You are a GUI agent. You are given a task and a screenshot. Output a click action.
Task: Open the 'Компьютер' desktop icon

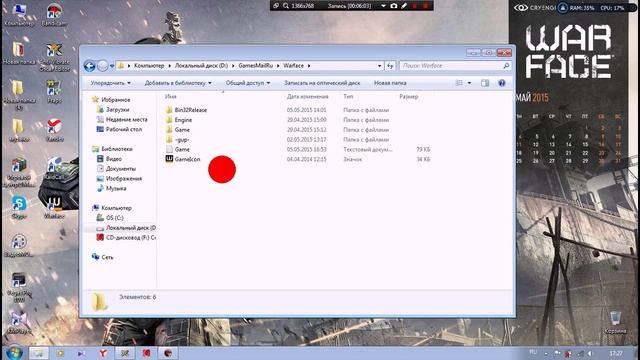[19, 15]
